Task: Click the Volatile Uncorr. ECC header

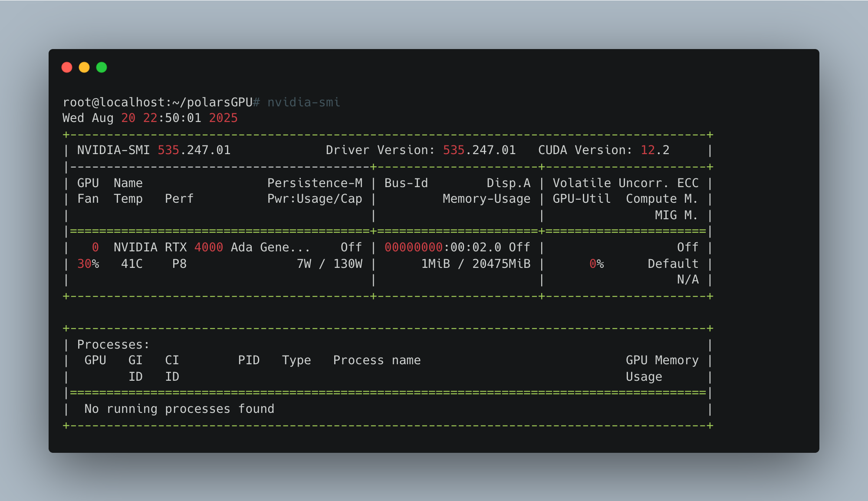Action: point(625,183)
